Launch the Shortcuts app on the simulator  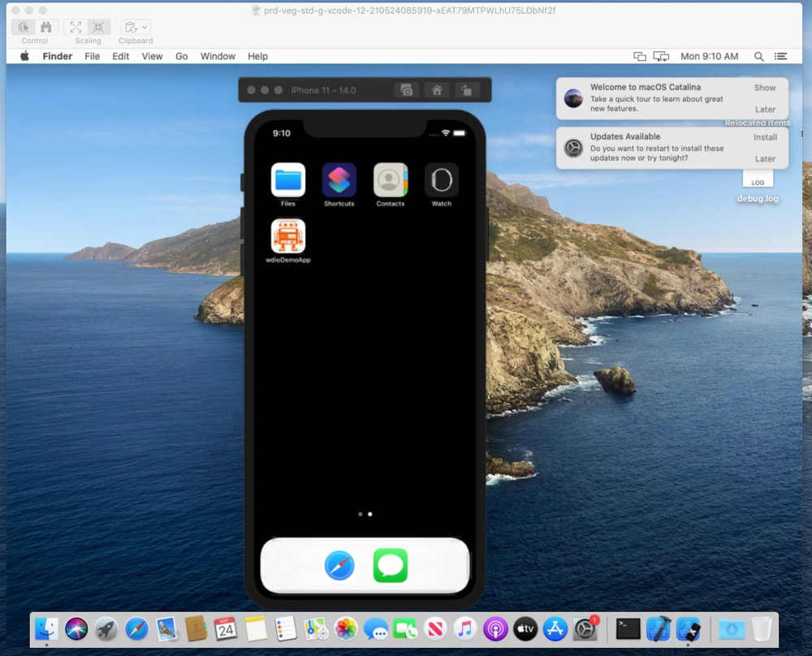click(339, 180)
